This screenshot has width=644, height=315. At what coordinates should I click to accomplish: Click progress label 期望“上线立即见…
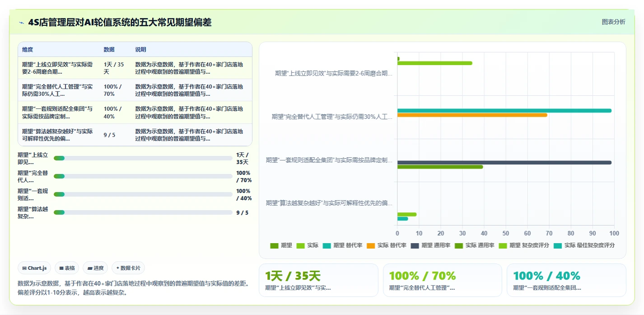(x=33, y=158)
